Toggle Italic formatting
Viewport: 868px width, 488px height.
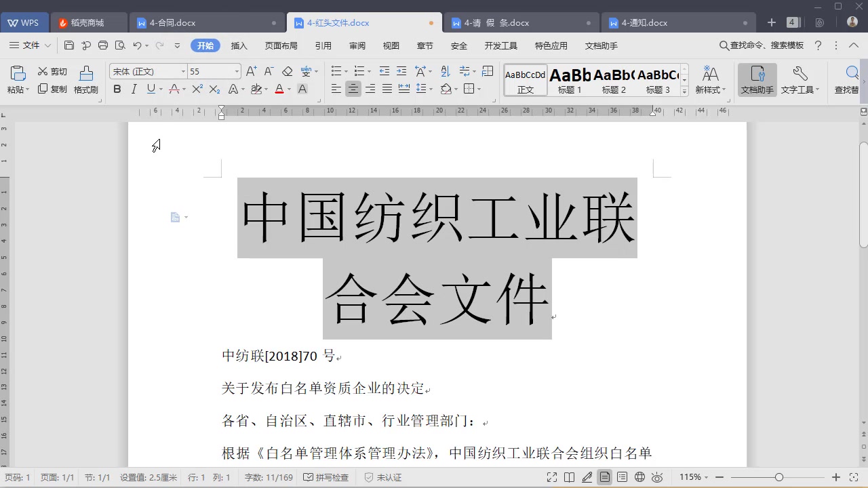point(134,89)
